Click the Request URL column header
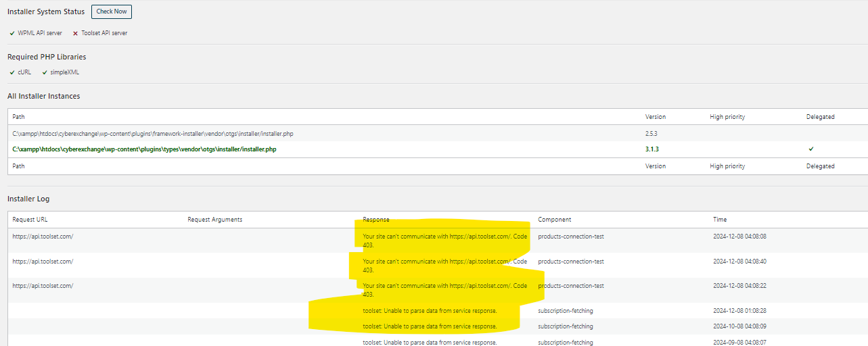868x346 pixels. click(30, 220)
